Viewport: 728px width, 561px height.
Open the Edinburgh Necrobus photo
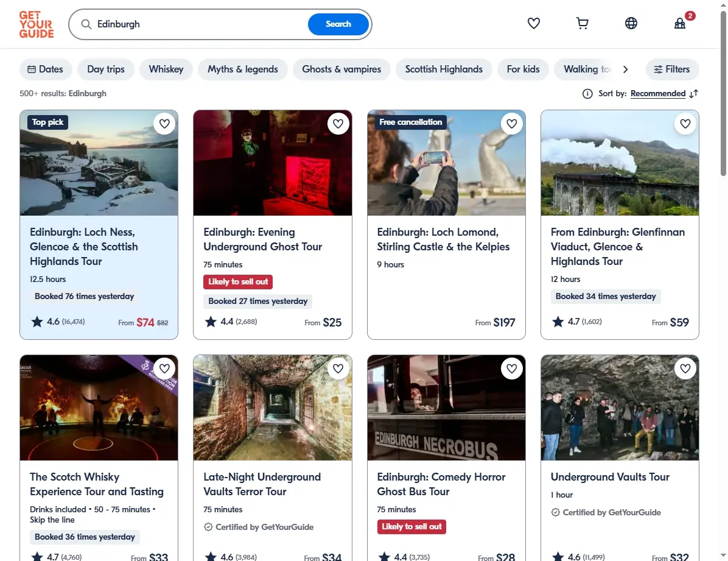tap(446, 408)
